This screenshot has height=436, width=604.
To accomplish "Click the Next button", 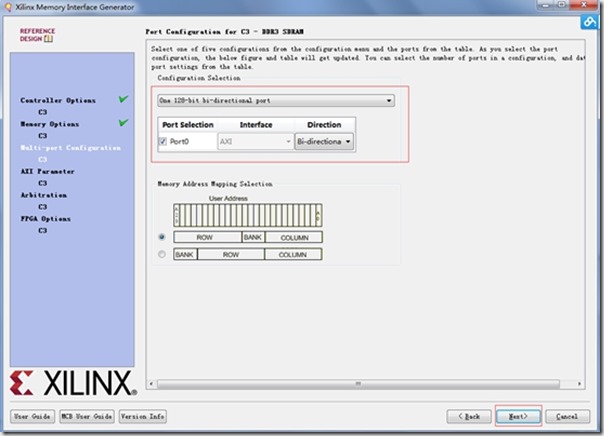I will pos(518,416).
